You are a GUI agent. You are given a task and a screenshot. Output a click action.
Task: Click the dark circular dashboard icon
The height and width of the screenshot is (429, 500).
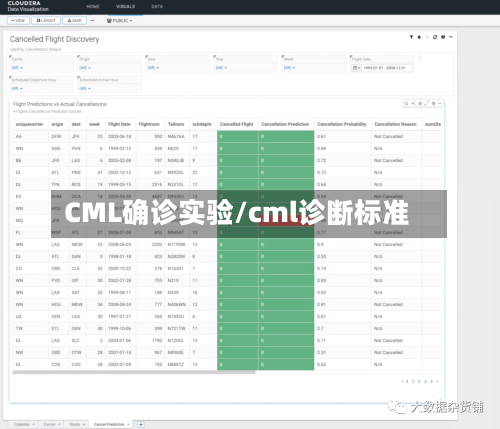pyautogui.click(x=443, y=37)
